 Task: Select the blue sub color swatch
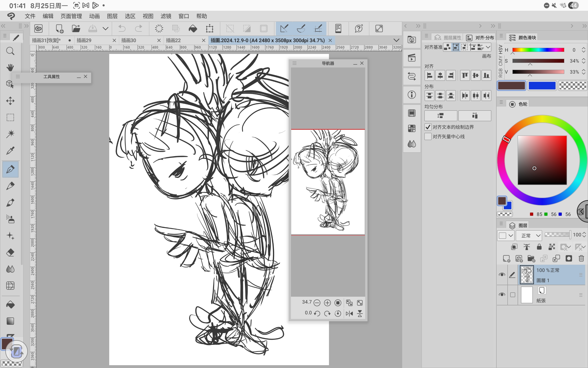542,86
